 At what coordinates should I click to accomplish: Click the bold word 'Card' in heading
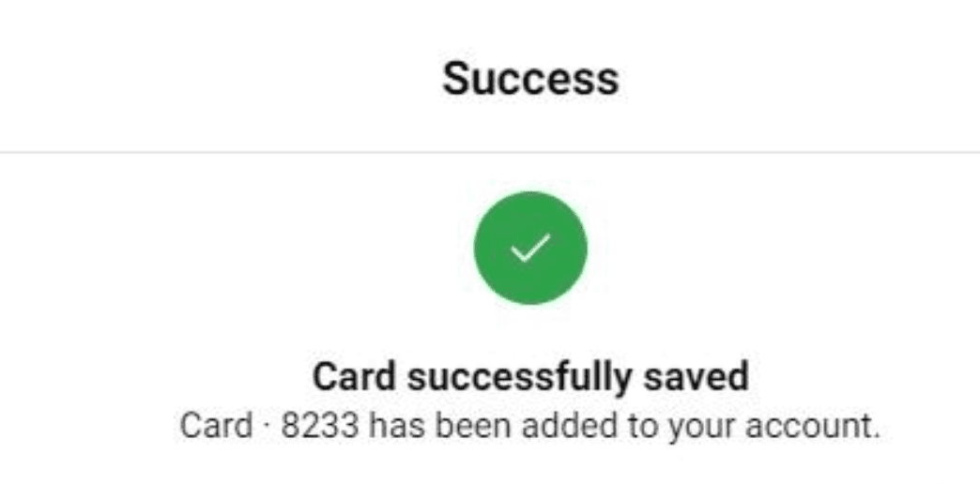355,377
